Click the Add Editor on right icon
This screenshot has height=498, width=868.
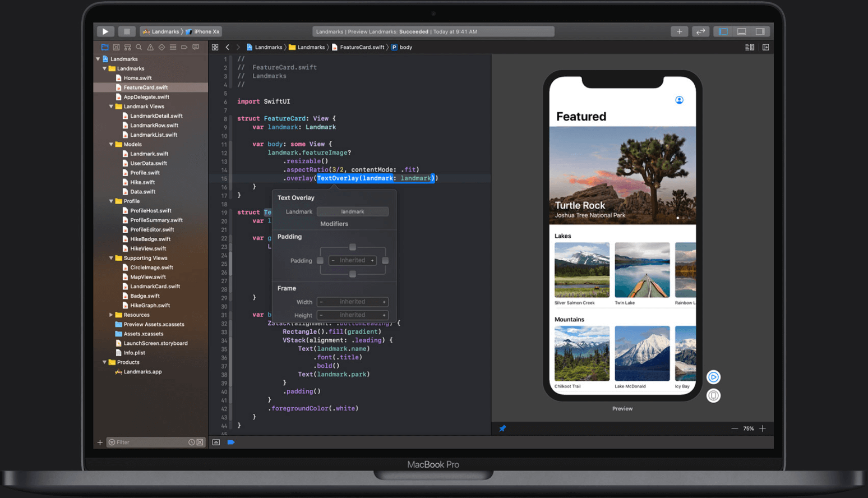pyautogui.click(x=766, y=48)
